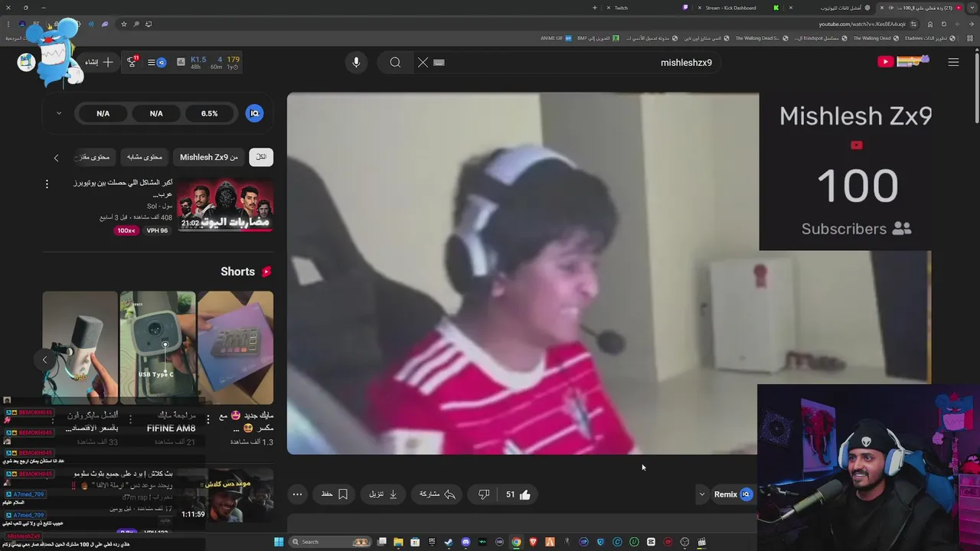This screenshot has width=980, height=551.
Task: Open the purple box Short thumbnail
Action: (x=235, y=347)
